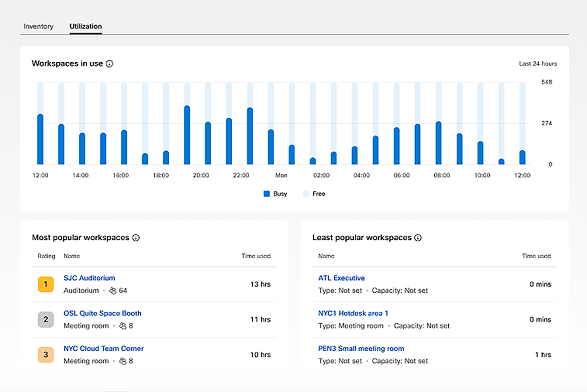Click the bronze rank 3 badge
The width and height of the screenshot is (587, 392).
coord(46,355)
